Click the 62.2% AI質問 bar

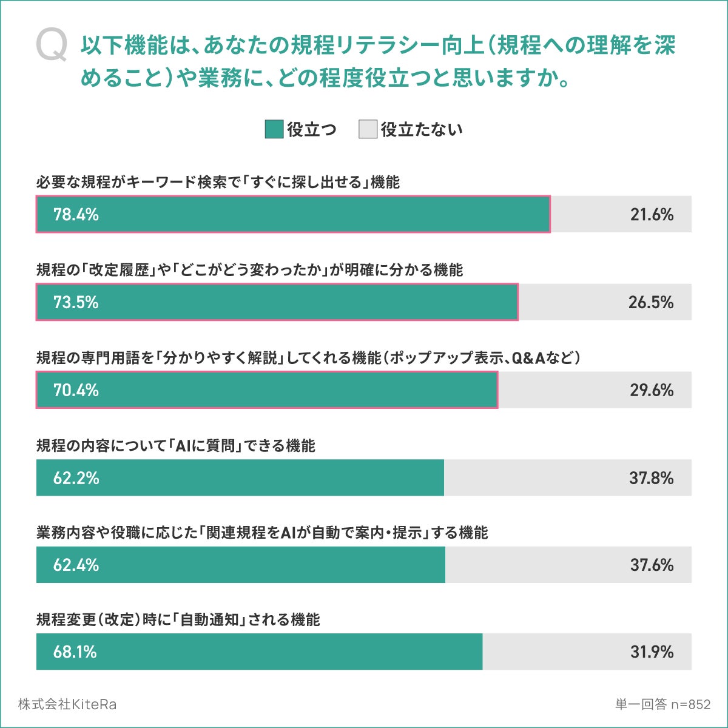click(240, 477)
